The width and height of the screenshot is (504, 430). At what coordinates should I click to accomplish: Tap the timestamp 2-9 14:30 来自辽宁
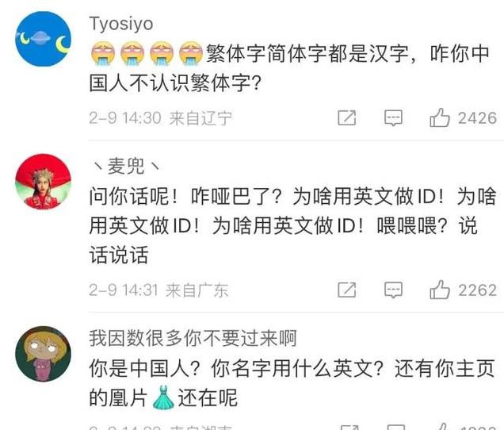[x=160, y=118]
